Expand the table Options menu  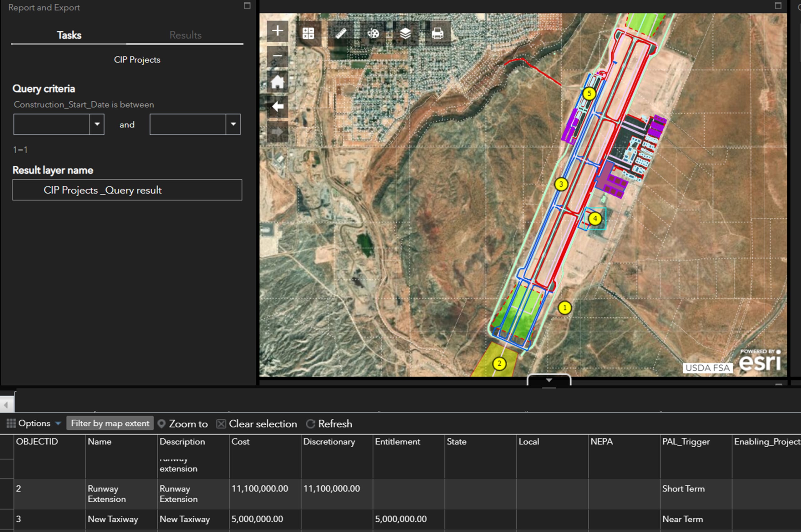coord(34,423)
